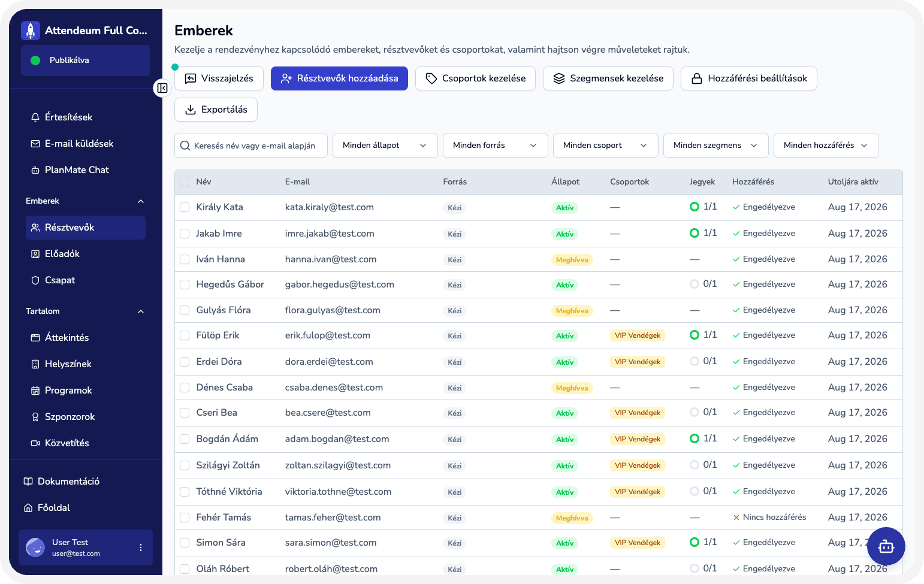Open the Minden forrás filter dropdown
The width and height of the screenshot is (924, 584).
pos(496,146)
